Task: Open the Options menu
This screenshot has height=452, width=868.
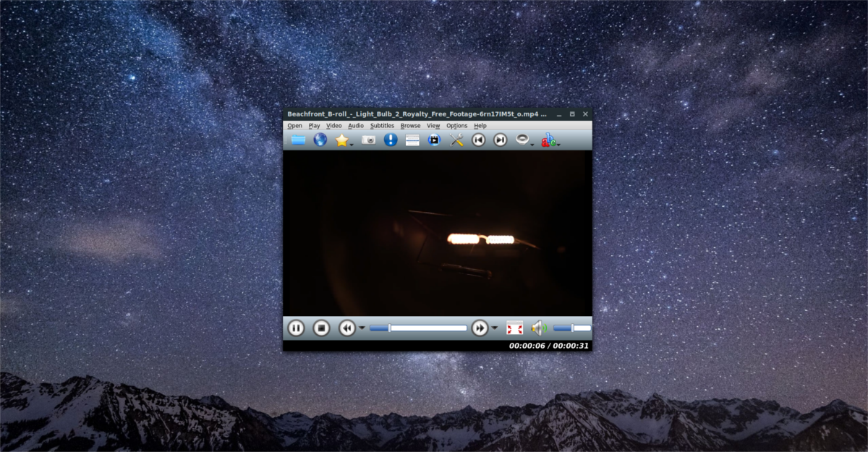Action: pos(457,126)
